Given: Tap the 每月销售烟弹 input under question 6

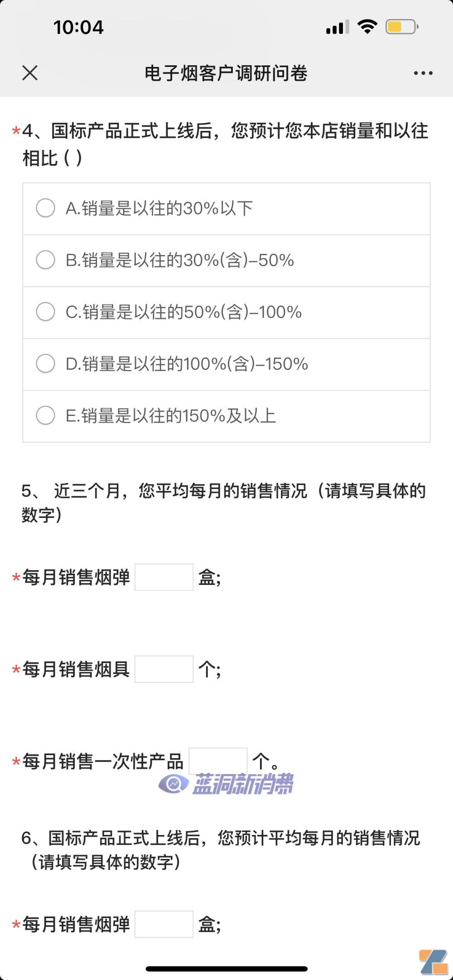Looking at the screenshot, I should [164, 925].
